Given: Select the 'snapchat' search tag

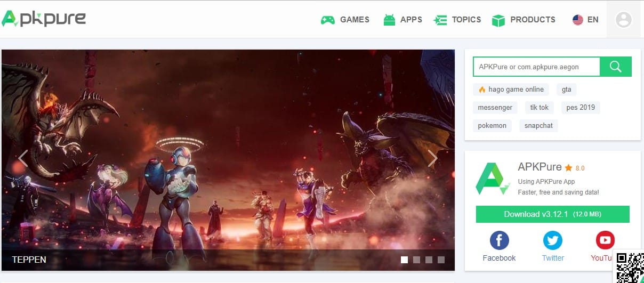Looking at the screenshot, I should tap(538, 126).
